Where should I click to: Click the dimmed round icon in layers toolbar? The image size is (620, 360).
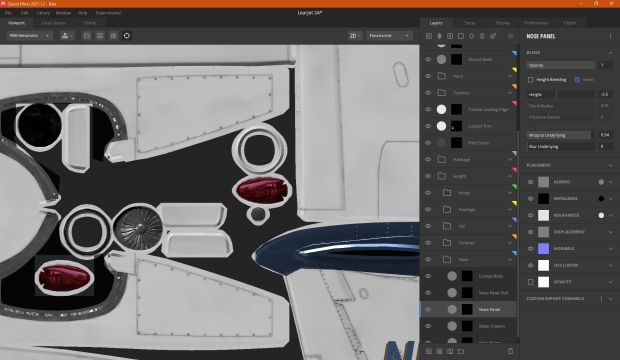510,36
